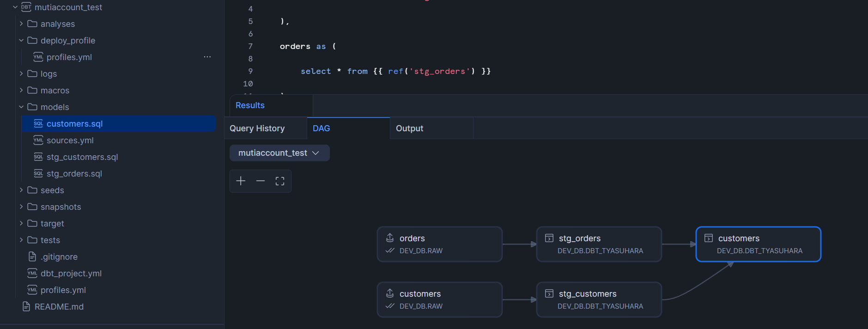This screenshot has width=868, height=329.
Task: Open more options for deploy_profile profiles.yml
Action: pos(207,57)
